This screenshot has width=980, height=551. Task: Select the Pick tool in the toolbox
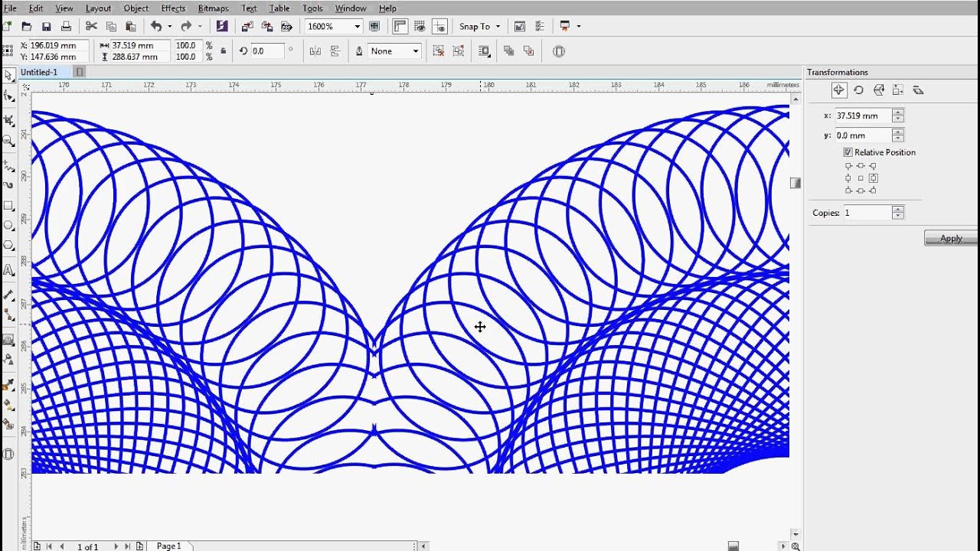[x=8, y=76]
